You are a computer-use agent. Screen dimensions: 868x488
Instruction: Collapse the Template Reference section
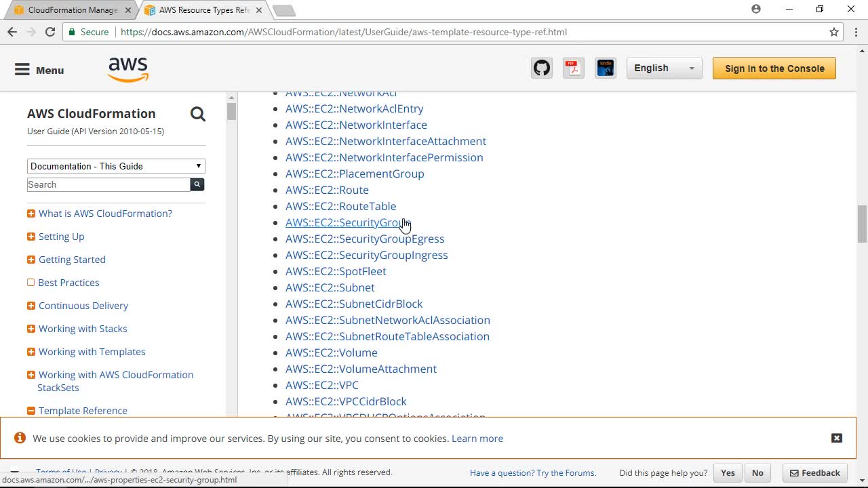point(31,411)
